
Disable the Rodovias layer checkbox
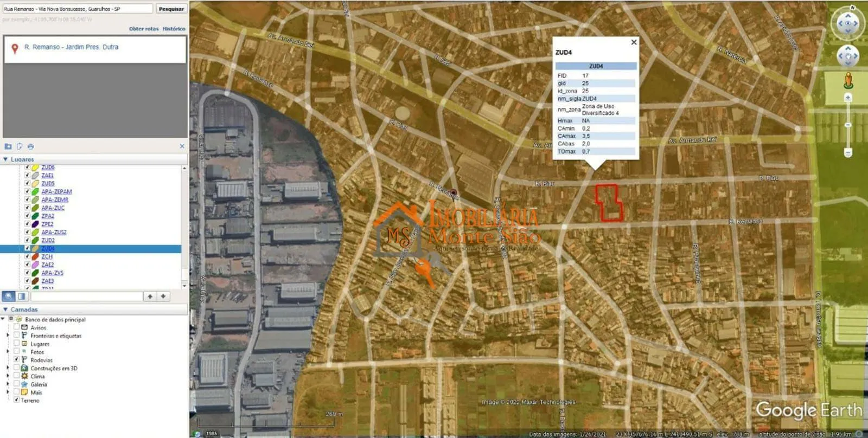tap(16, 359)
